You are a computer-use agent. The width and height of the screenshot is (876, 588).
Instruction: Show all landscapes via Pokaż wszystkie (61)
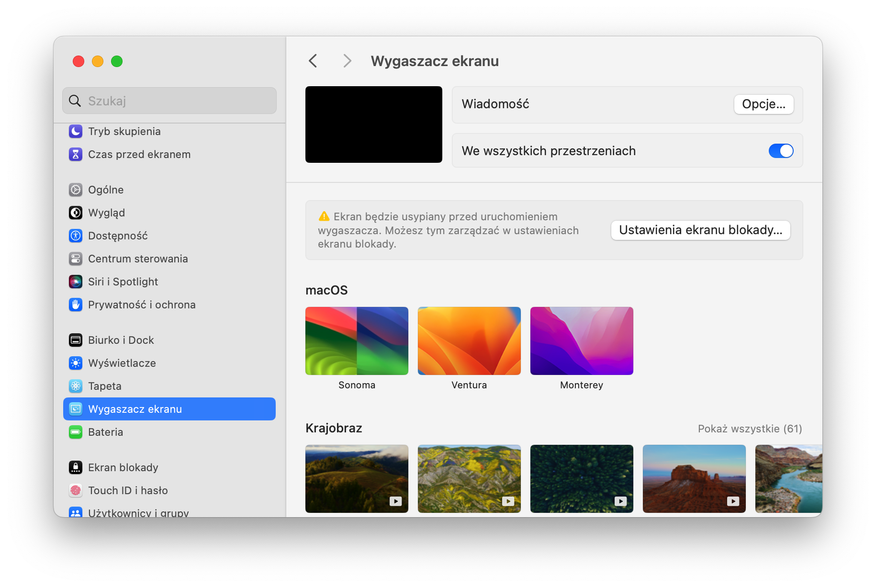pyautogui.click(x=750, y=429)
